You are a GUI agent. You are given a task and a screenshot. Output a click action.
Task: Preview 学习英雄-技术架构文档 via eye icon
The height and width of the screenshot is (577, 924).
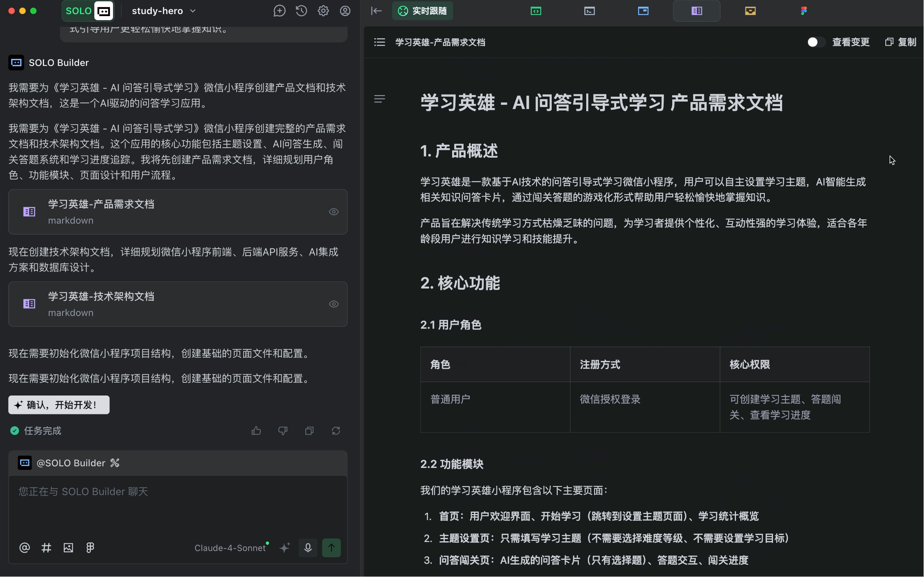point(334,304)
